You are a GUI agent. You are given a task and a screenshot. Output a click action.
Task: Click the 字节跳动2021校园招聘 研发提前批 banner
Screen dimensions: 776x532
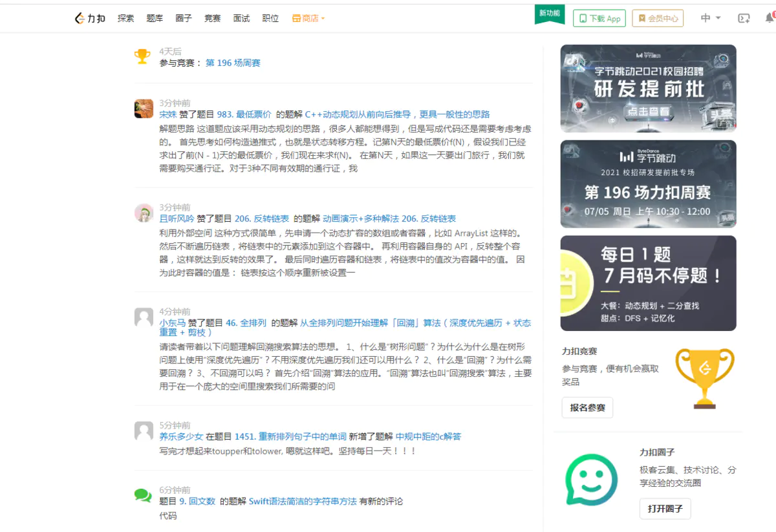648,88
